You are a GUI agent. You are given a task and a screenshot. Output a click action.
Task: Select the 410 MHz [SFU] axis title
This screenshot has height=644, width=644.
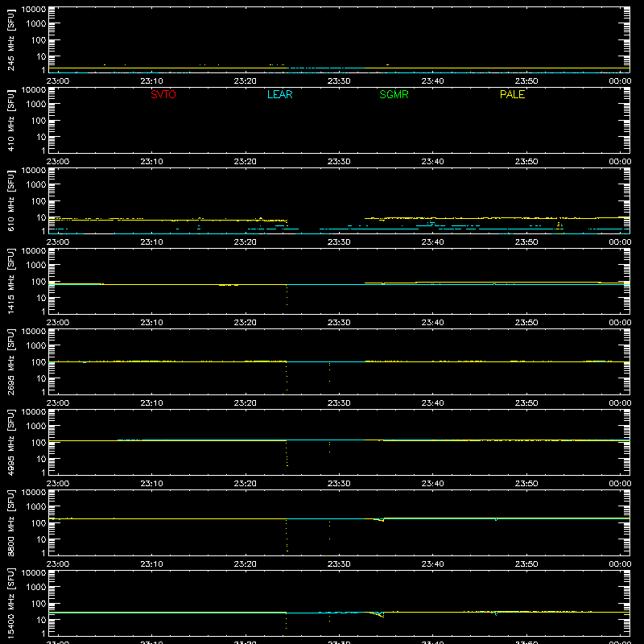[x=10, y=120]
